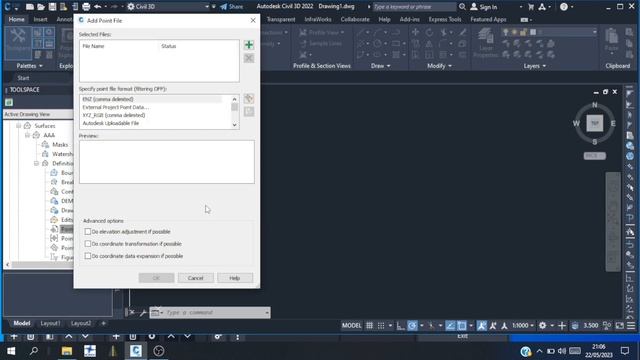Click the Layer Properties icon
Image resolution: width=640 pixels, height=360 pixels.
486,43
